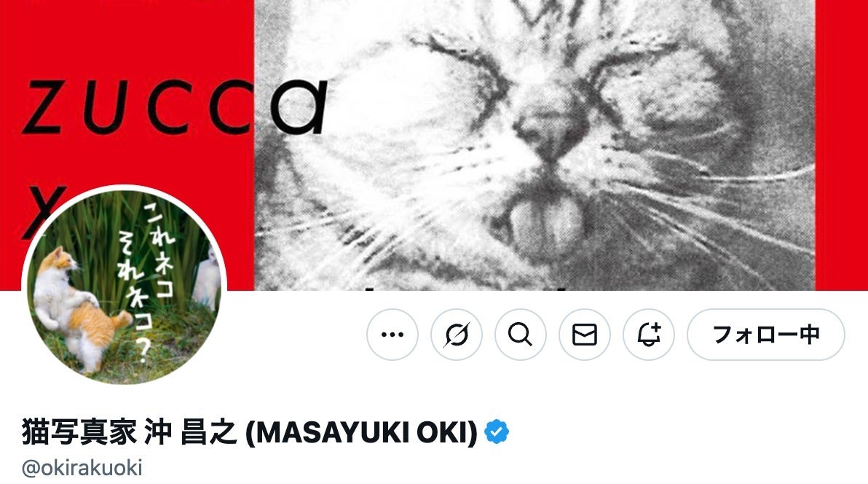868x484 pixels.
Task: Send a message via envelope icon
Action: (x=585, y=335)
